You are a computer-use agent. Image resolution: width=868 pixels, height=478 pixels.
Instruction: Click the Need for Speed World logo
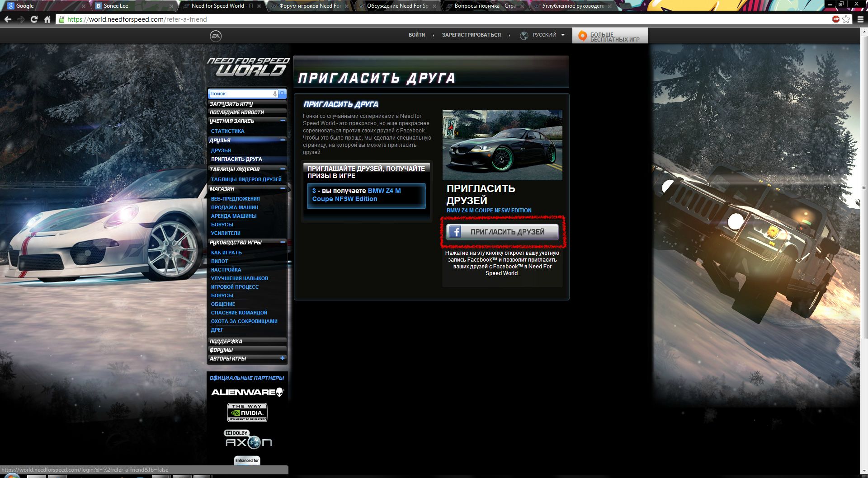(248, 66)
